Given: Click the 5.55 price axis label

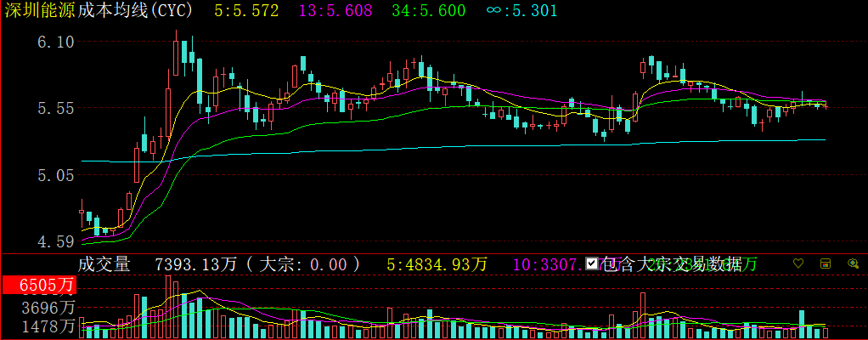Looking at the screenshot, I should point(55,108).
